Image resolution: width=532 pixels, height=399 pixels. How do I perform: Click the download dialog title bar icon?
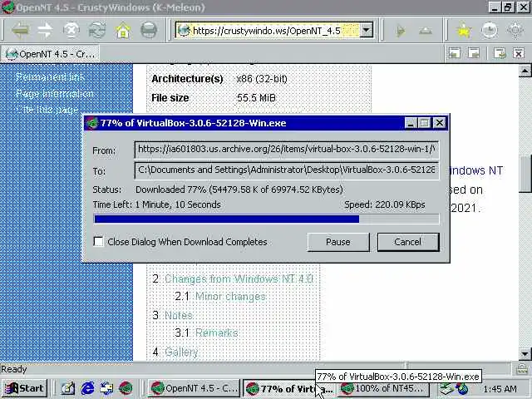(92, 123)
